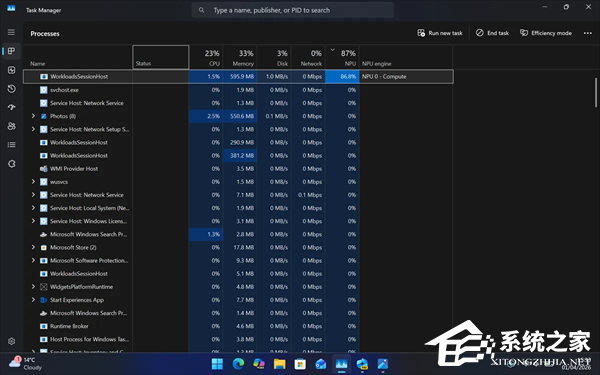Click the Microsoft Store process icon

click(x=44, y=248)
